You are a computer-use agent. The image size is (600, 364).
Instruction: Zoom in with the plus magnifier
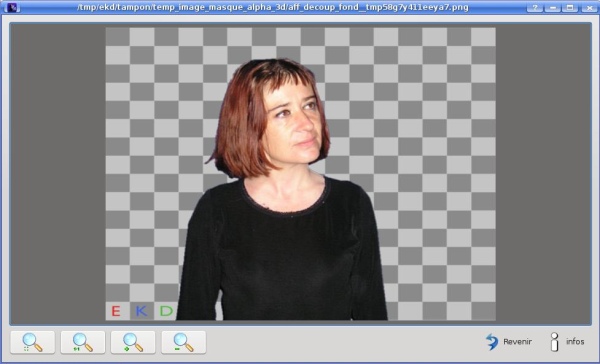[x=133, y=342]
